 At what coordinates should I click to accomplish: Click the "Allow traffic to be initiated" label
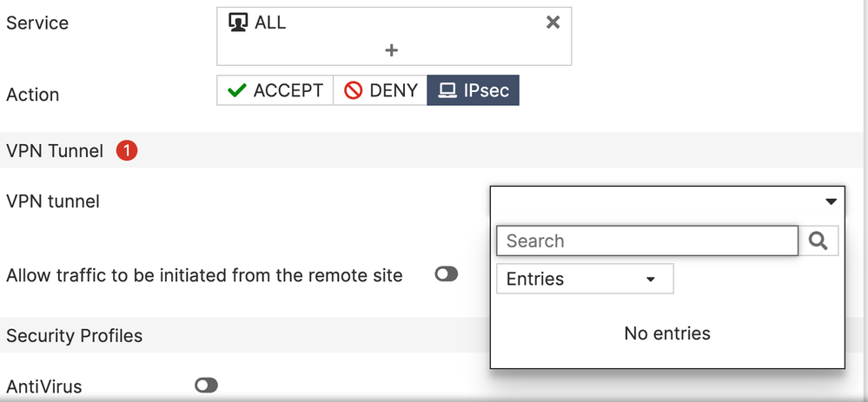[x=204, y=275]
